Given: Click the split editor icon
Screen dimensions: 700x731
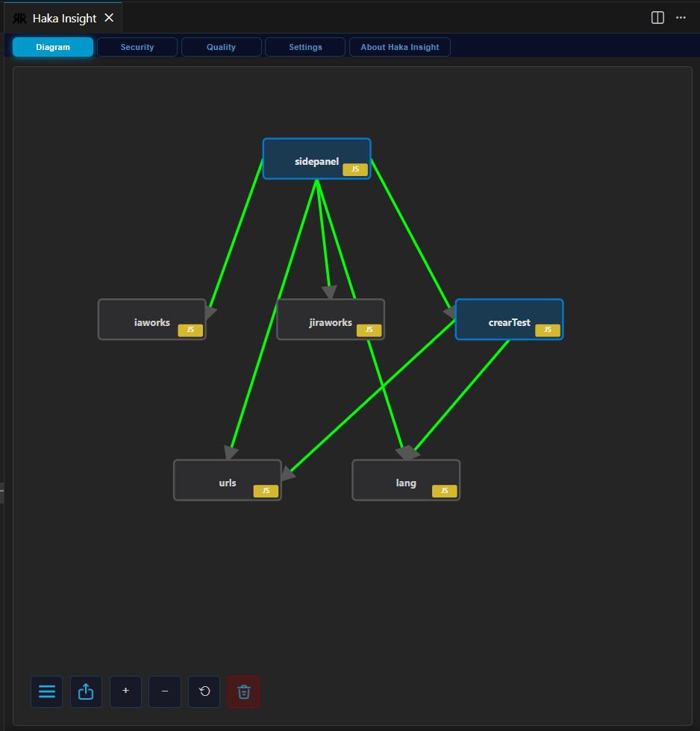Looking at the screenshot, I should tap(657, 17).
